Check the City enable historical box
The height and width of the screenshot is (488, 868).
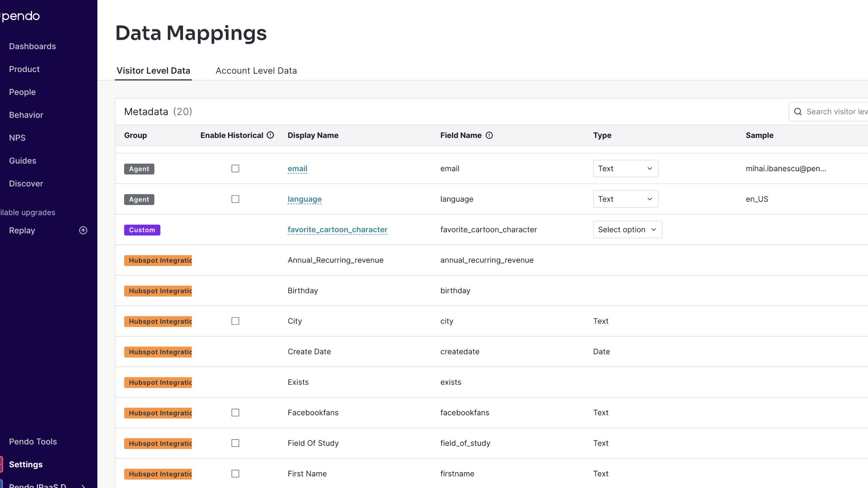(x=235, y=321)
